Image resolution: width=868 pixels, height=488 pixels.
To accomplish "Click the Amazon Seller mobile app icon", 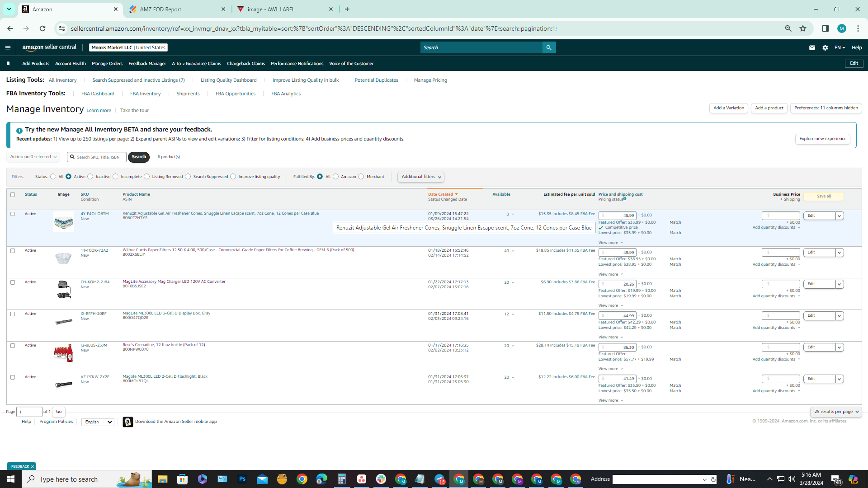I will [128, 422].
